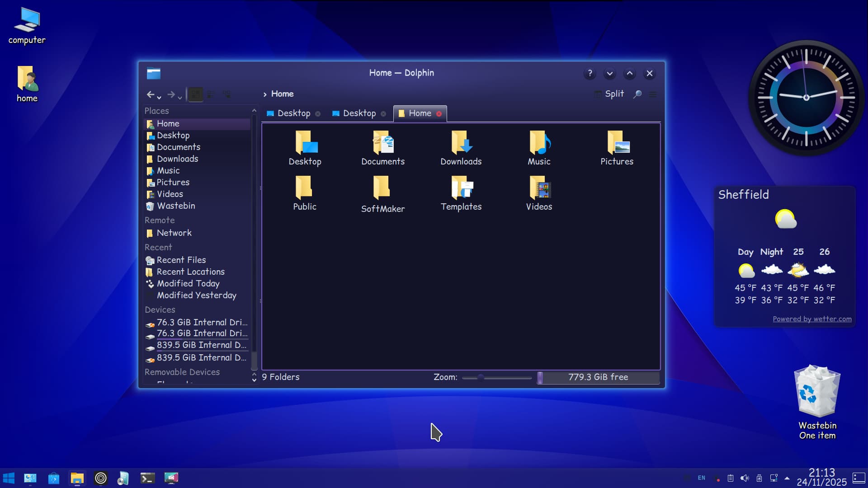Viewport: 868px width, 488px height.
Task: Switch to Compact view mode
Action: [211, 94]
